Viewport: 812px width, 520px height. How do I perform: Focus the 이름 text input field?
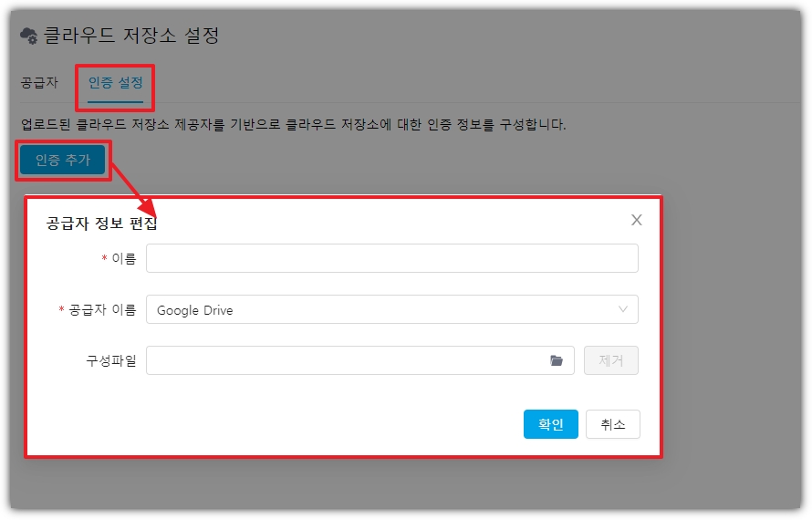click(x=391, y=258)
